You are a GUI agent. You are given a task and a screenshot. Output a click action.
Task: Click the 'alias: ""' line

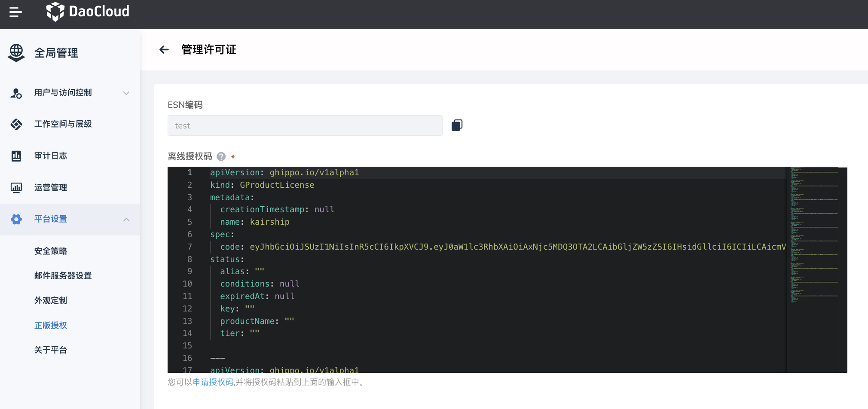(x=242, y=272)
